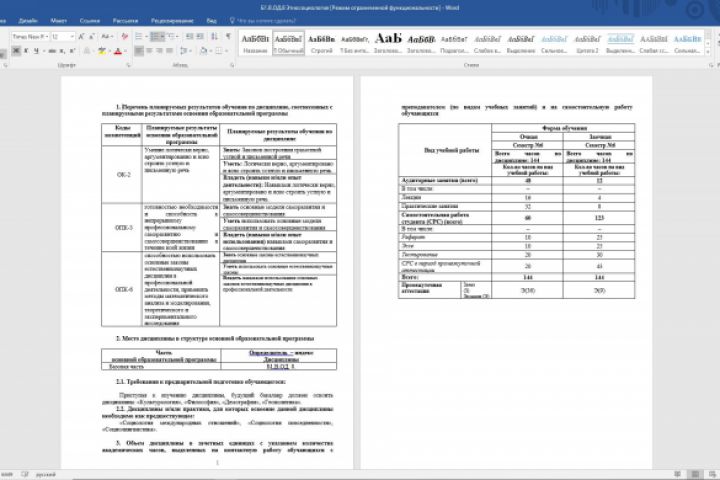720x480 pixels.
Task: Open line spacing options
Action: tap(184, 51)
